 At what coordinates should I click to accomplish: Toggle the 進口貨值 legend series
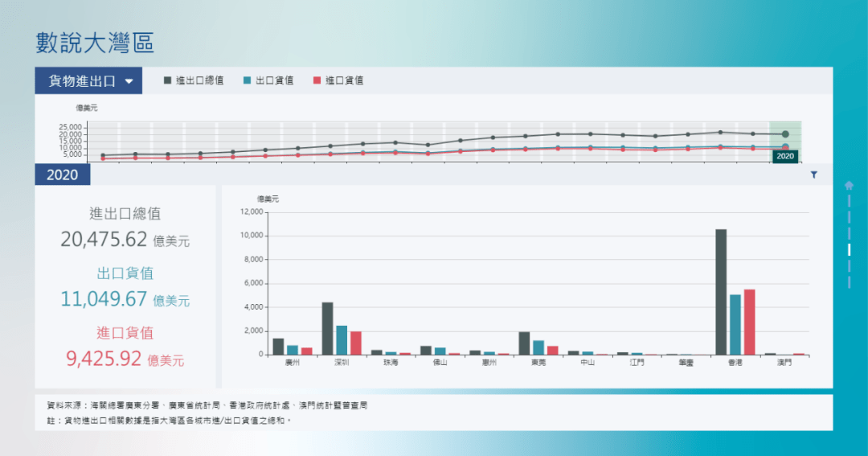coord(338,80)
